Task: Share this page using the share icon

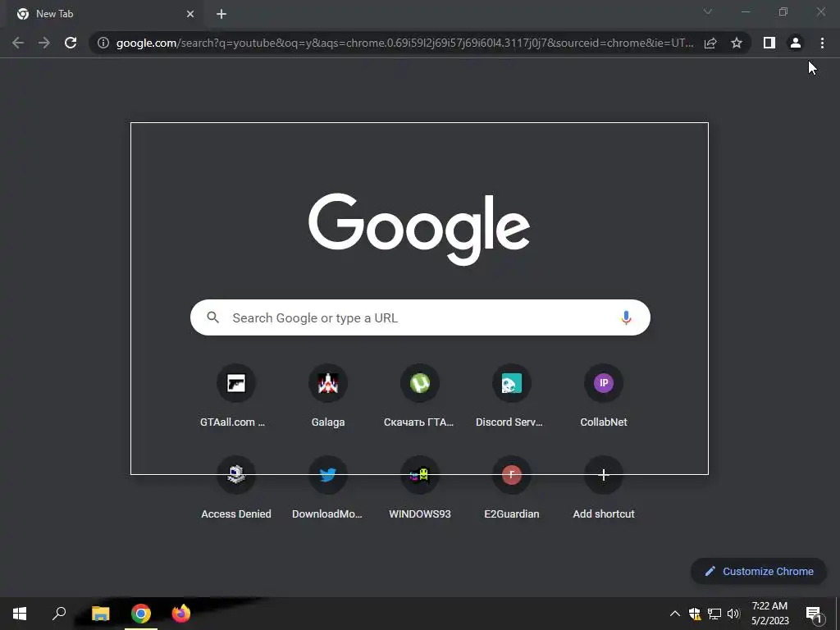Action: 710,43
